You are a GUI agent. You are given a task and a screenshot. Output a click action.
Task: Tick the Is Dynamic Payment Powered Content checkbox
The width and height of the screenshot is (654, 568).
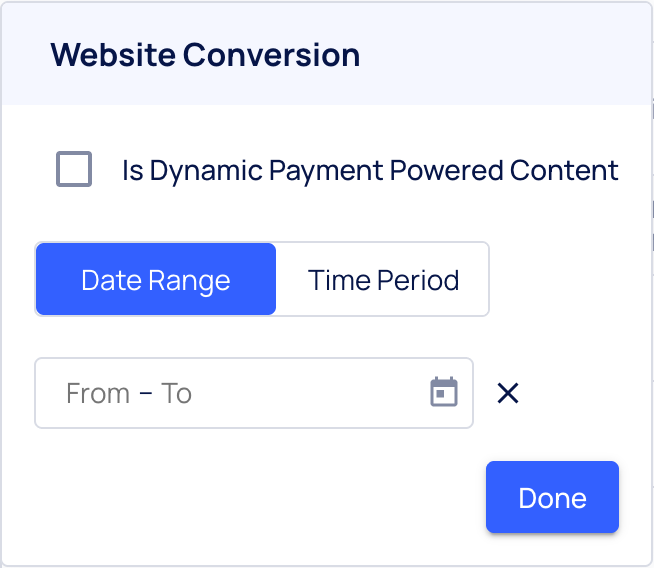74,170
